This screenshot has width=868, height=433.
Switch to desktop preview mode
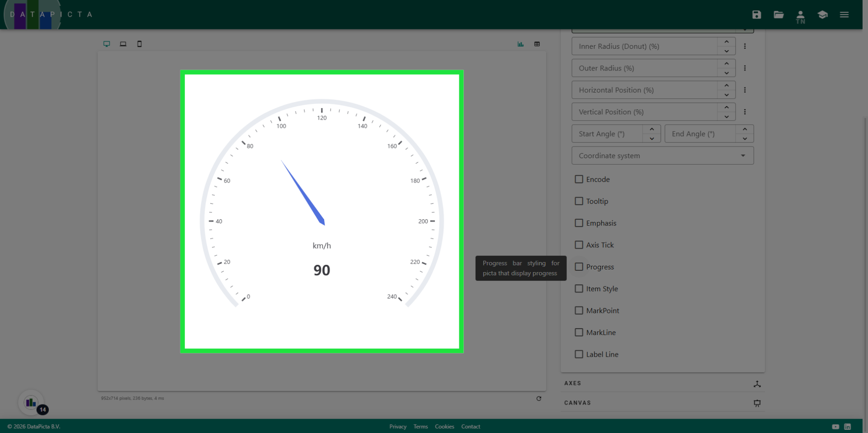coord(107,44)
